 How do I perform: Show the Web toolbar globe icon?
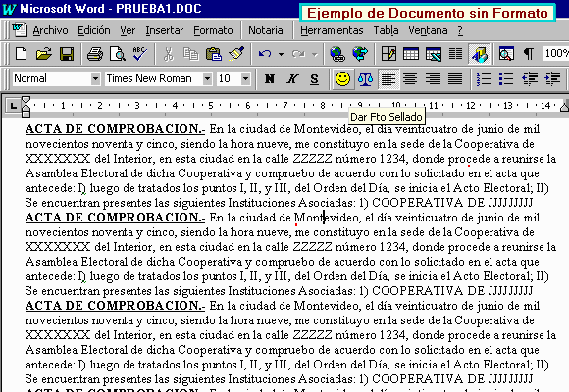[360, 54]
